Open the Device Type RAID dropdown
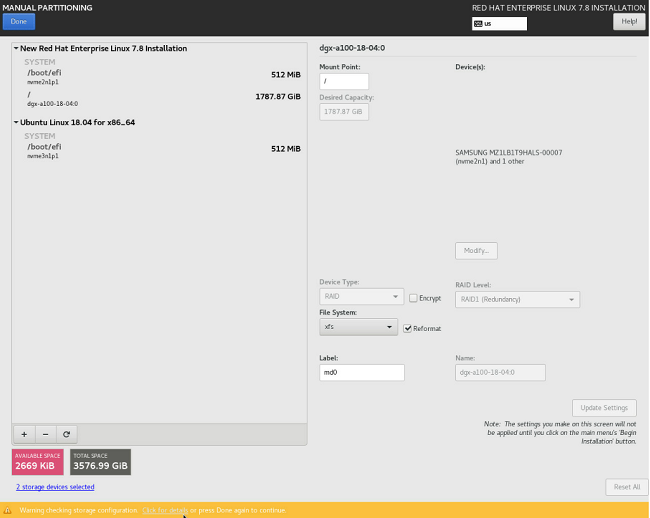 pos(361,297)
